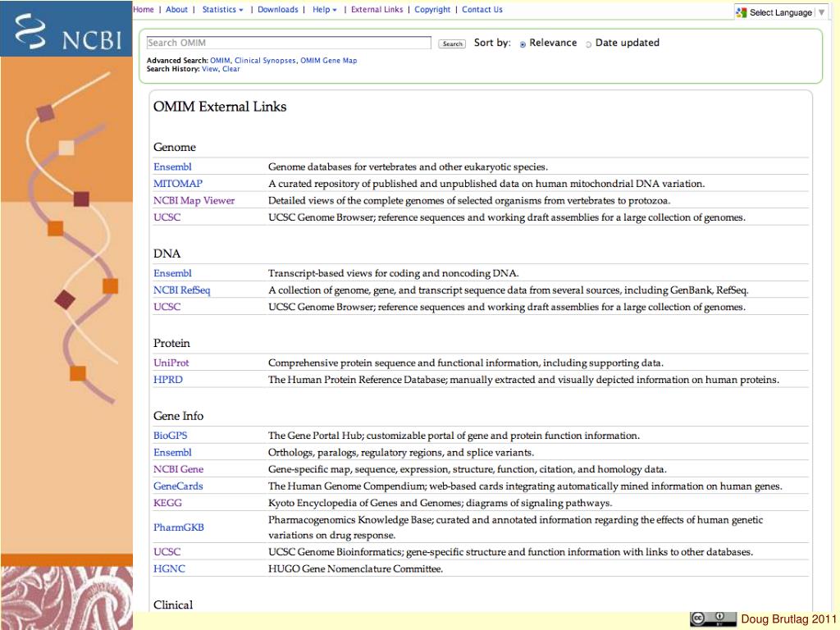Clear the search history

point(231,69)
